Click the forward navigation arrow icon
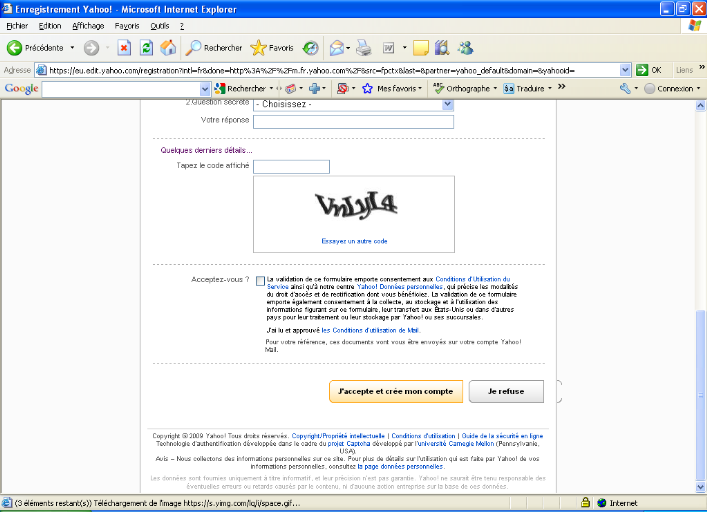707x512 pixels. (91, 48)
